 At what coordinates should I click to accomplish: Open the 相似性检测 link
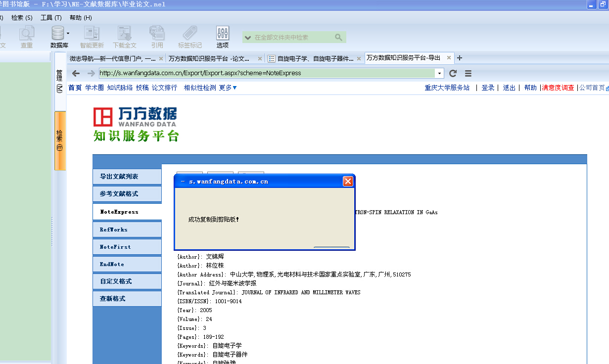tap(200, 88)
